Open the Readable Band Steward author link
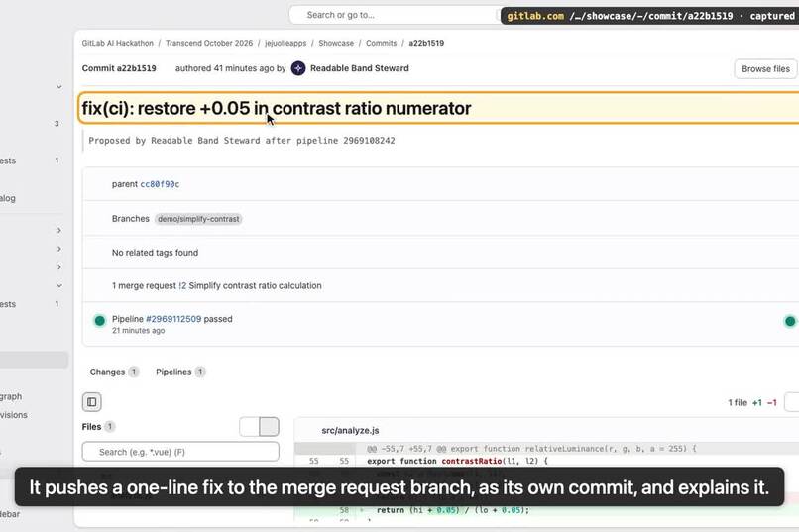The image size is (799, 532). pyautogui.click(x=359, y=68)
